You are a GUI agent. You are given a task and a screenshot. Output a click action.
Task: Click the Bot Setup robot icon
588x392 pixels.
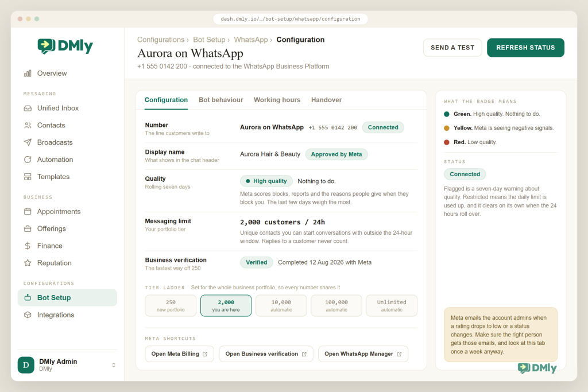point(28,297)
